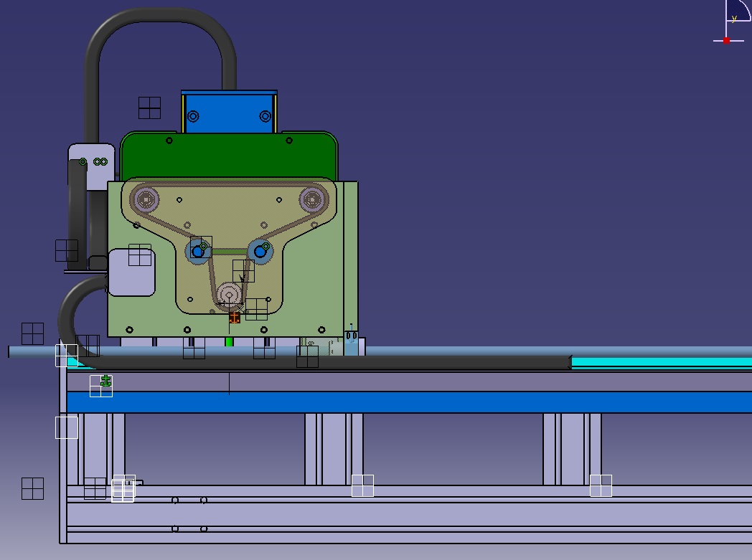Select the dark green cover housing
This screenshot has height=560, width=752.
click(229, 154)
